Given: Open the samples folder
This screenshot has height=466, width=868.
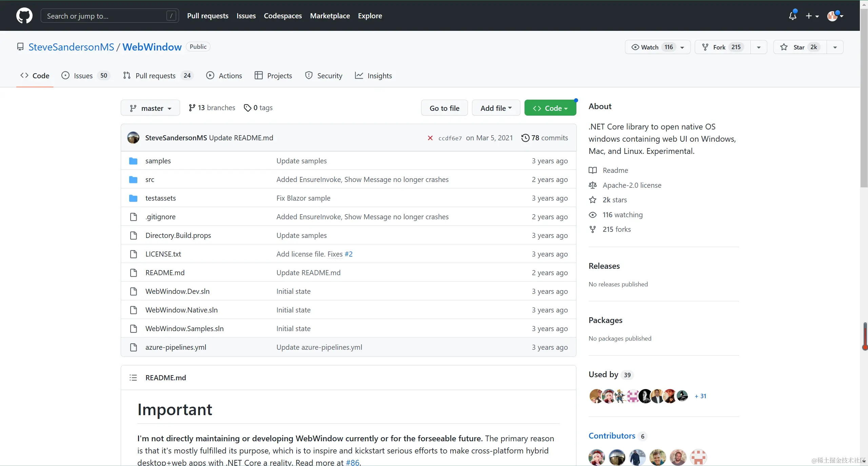Looking at the screenshot, I should (158, 161).
